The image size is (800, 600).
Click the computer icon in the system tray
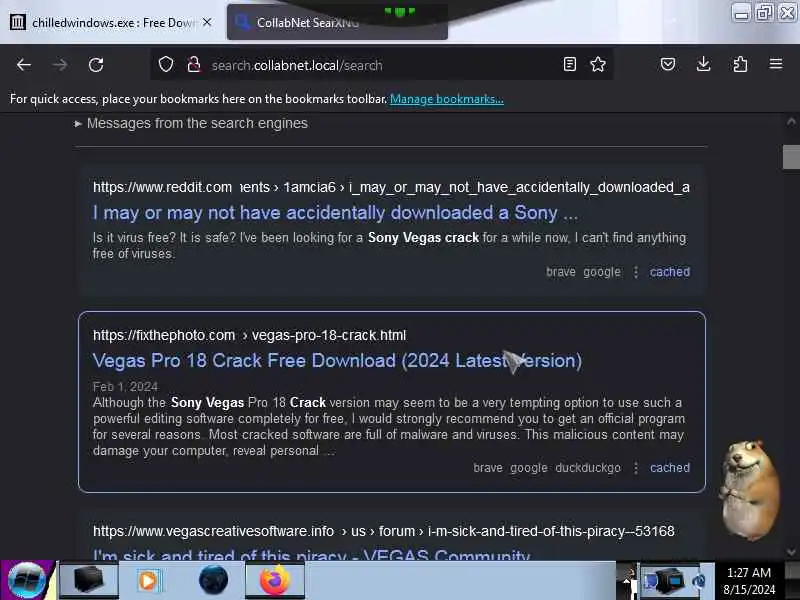[x=669, y=580]
